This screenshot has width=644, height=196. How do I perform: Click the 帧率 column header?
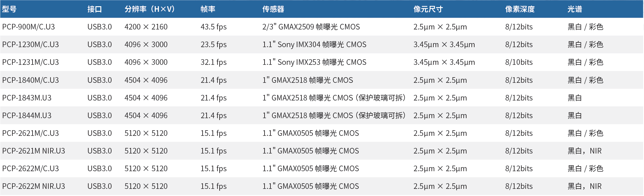(208, 9)
